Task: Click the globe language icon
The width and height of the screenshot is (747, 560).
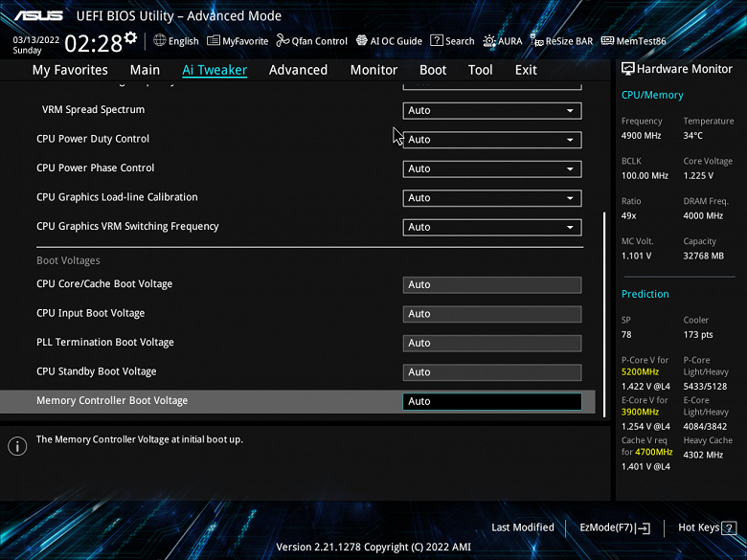Action: [x=160, y=40]
